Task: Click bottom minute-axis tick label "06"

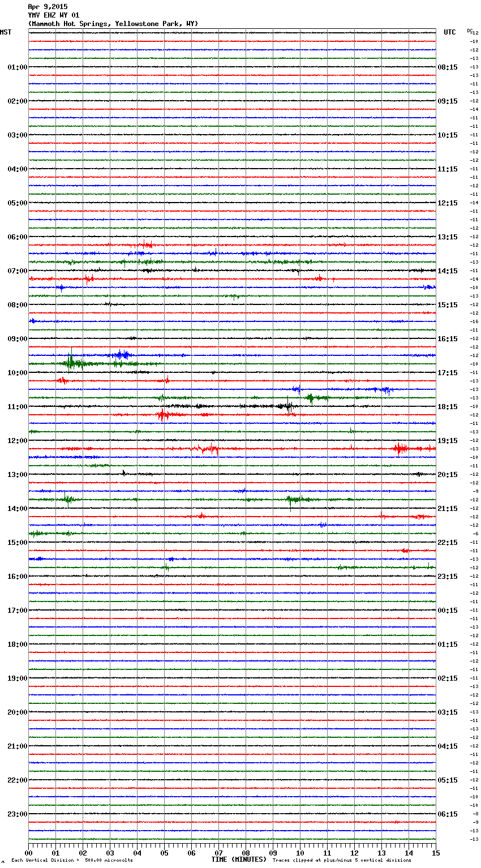Action: (x=191, y=853)
